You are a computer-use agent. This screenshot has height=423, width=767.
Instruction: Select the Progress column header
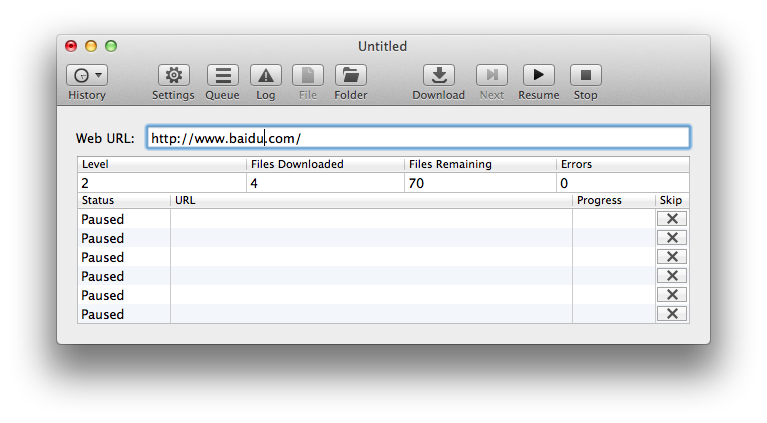pos(613,200)
